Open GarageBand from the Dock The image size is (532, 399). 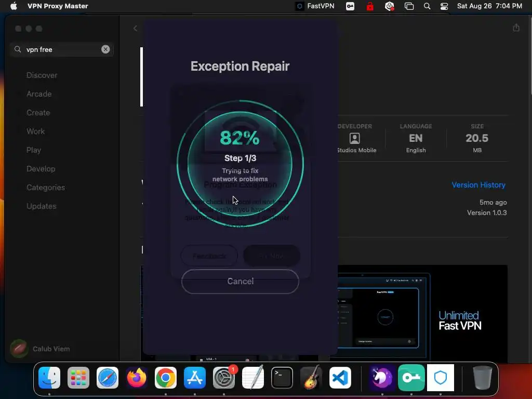[x=311, y=378]
